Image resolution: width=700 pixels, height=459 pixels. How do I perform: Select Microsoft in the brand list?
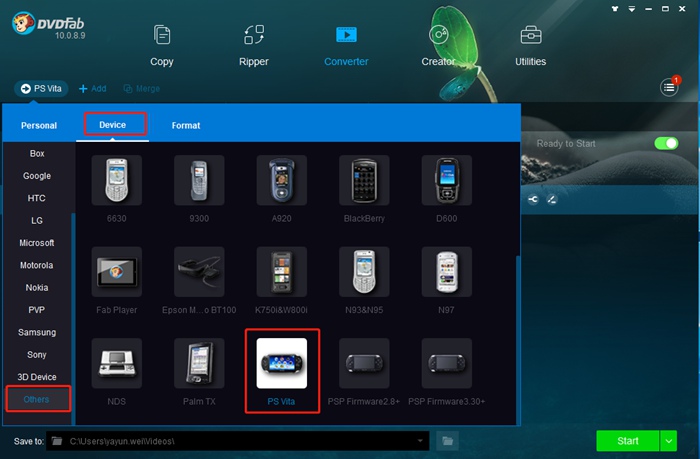click(x=37, y=243)
